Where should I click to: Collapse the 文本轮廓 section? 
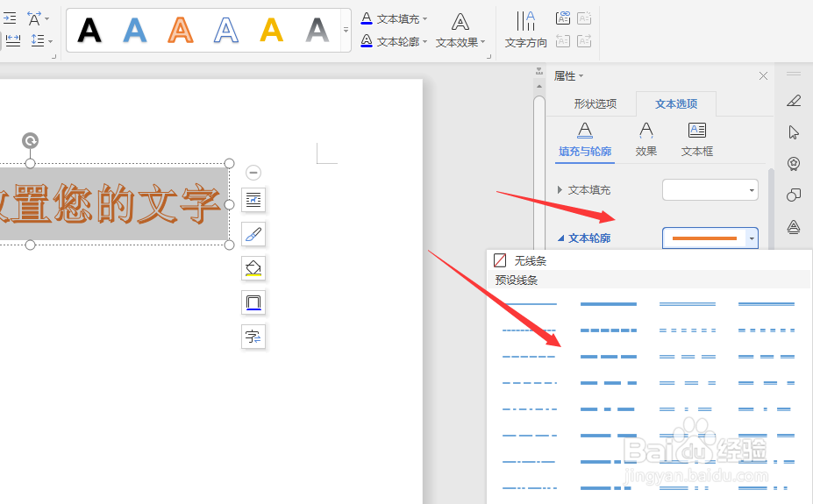(x=560, y=238)
